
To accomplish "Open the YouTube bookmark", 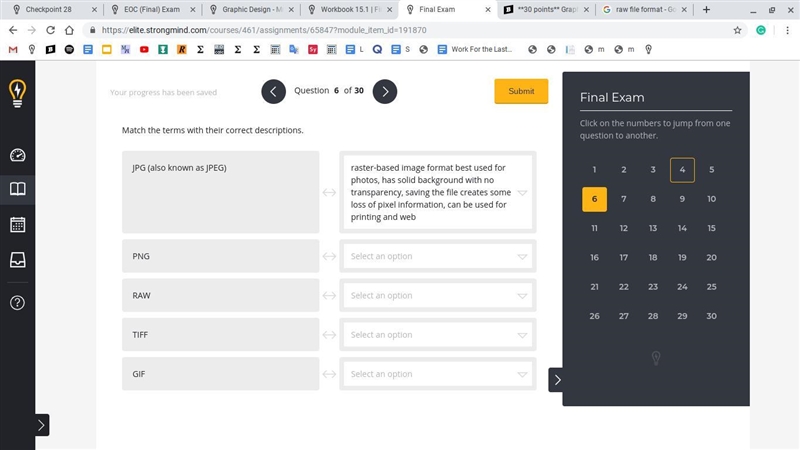I will point(144,49).
